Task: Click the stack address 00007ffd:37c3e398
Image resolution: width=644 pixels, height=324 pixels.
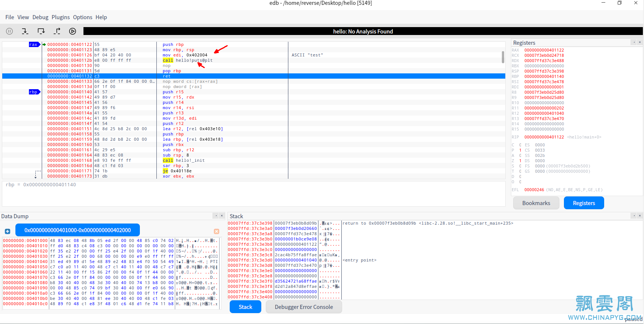Action: click(250, 223)
